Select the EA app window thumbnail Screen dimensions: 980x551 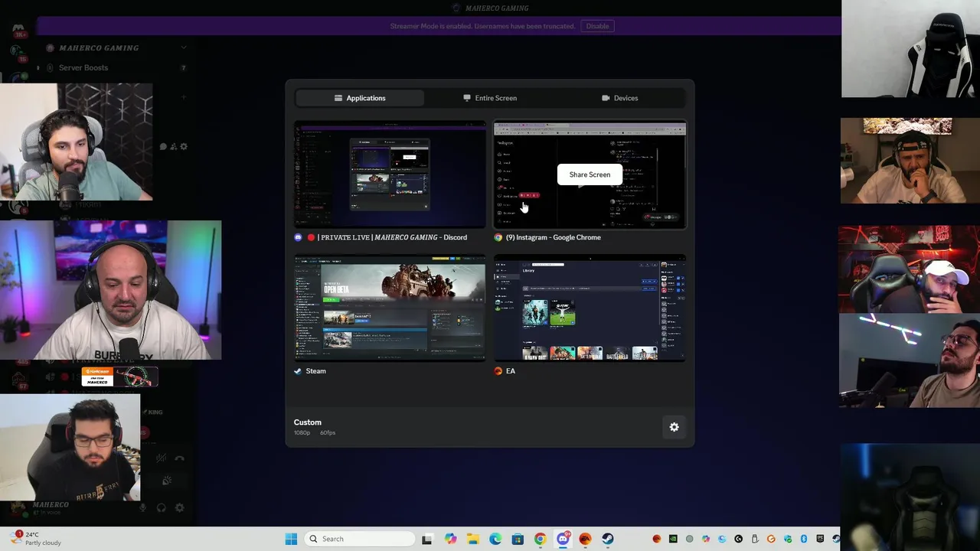coord(590,308)
